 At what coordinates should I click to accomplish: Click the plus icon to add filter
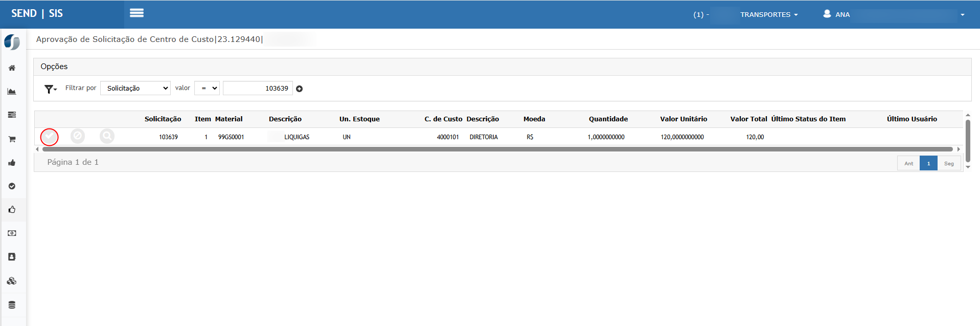click(300, 89)
